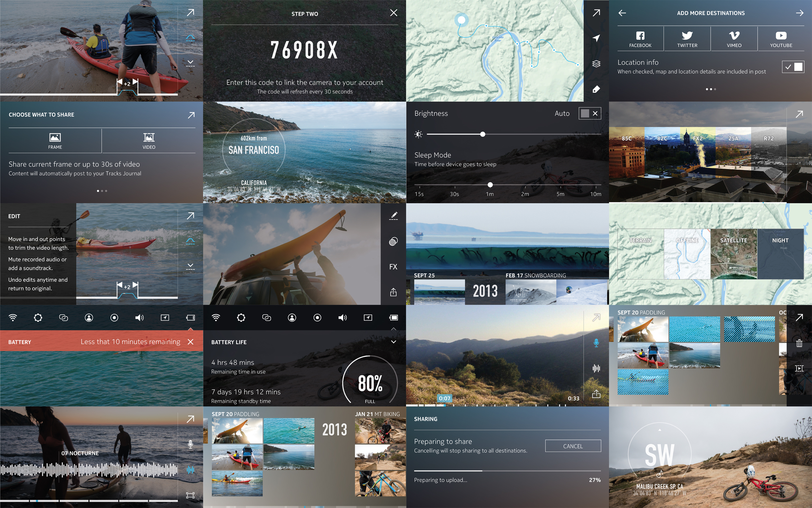
Task: Open the FX effects option
Action: coord(393,267)
